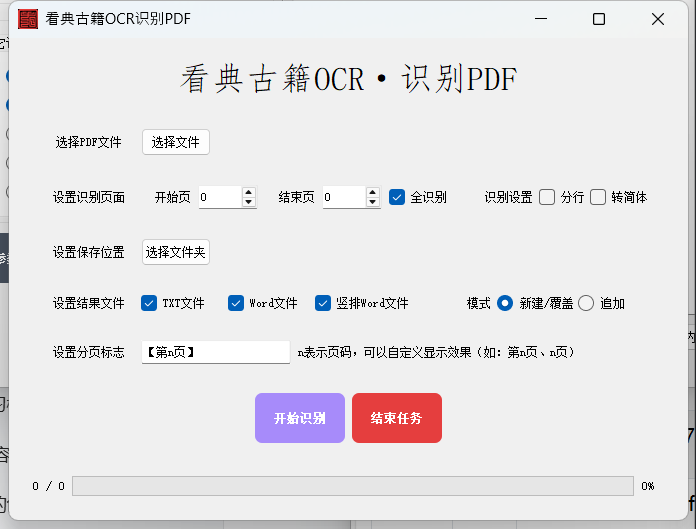Decrease the 开始页 value with down arrow
The width and height of the screenshot is (696, 529).
pyautogui.click(x=249, y=203)
